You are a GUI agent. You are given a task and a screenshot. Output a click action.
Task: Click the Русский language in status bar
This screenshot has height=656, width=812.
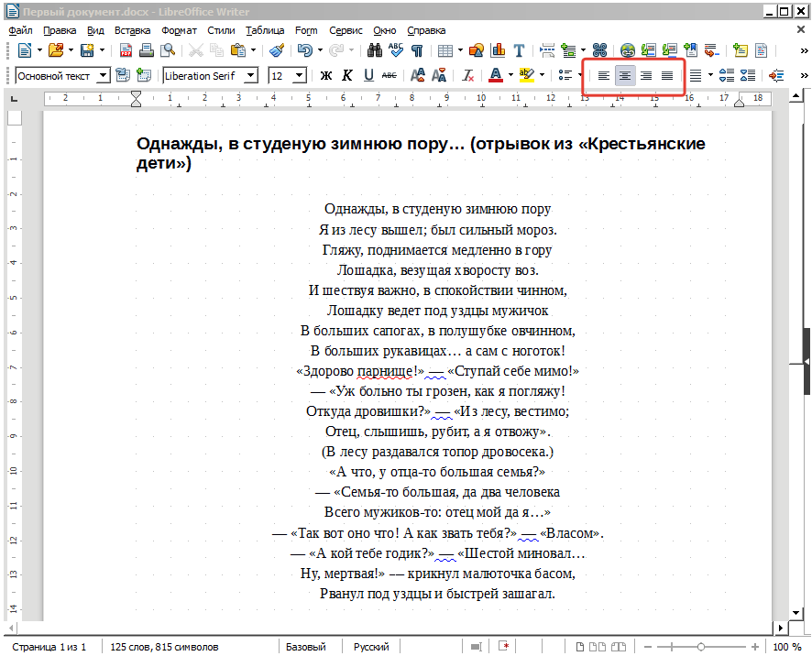point(371,647)
